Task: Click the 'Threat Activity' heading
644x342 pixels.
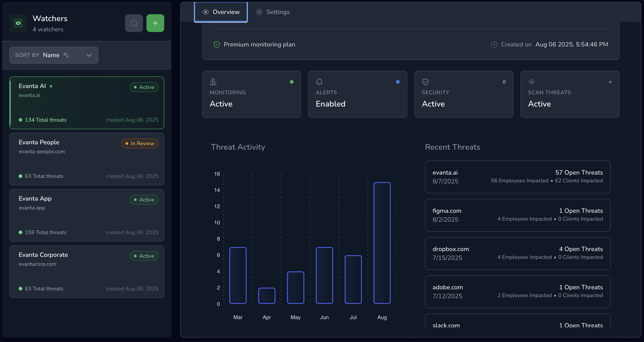Action: (238, 147)
